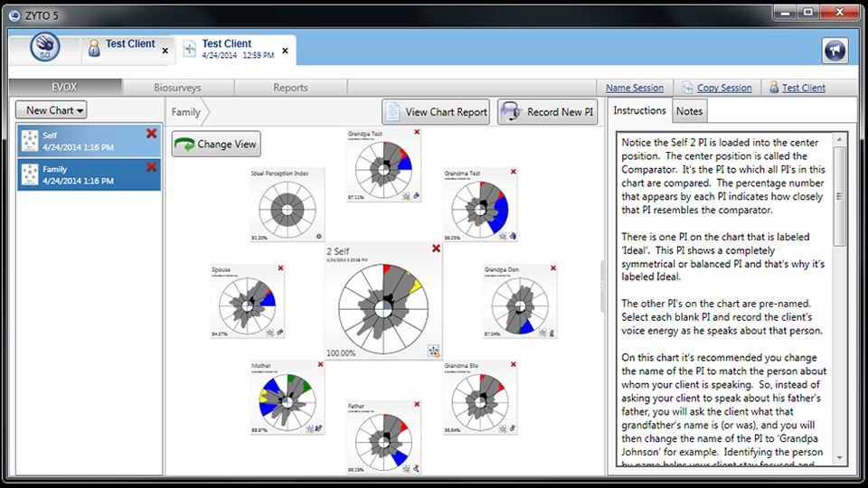Close the Test Client session tab
The width and height of the screenshot is (868, 488).
[x=285, y=51]
